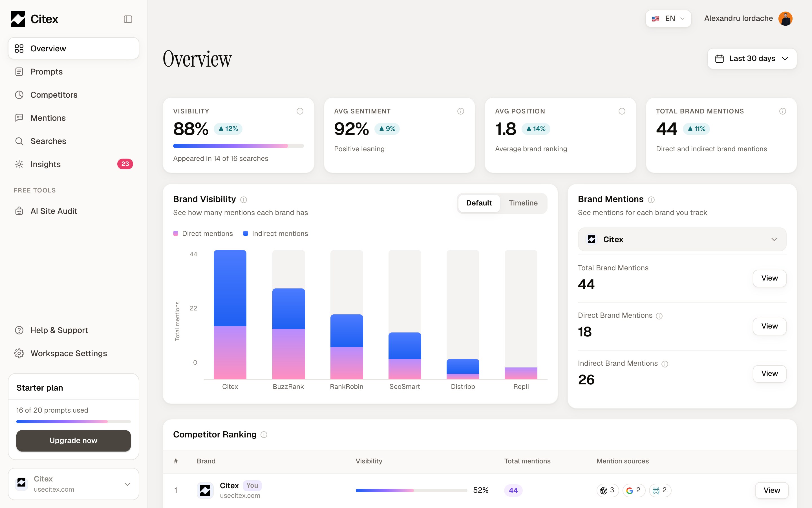Click the Repli bar in the chart
812x508 pixels.
coord(521,374)
